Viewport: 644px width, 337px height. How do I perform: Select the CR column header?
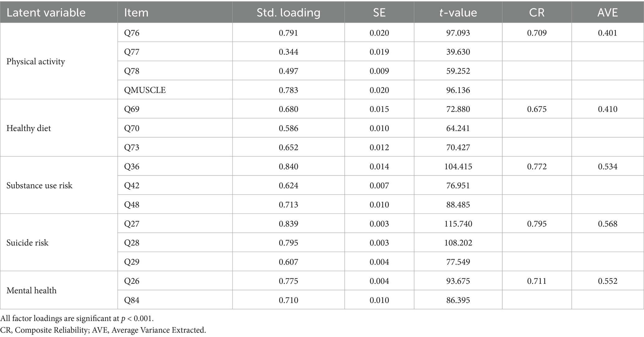point(537,12)
